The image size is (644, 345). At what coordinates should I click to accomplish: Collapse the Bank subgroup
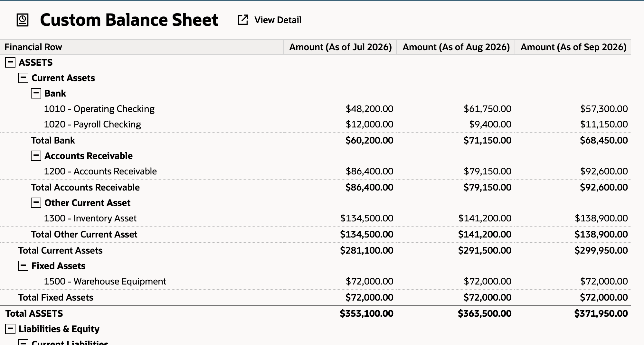click(x=36, y=93)
